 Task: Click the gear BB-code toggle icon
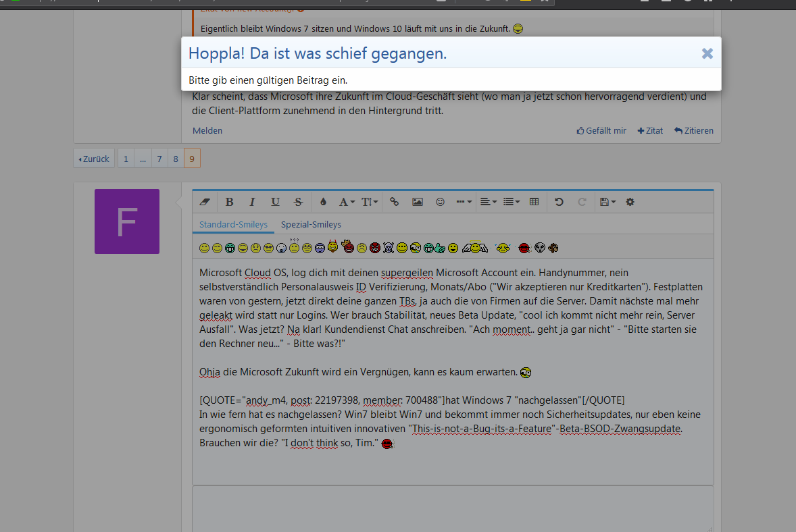pos(630,202)
